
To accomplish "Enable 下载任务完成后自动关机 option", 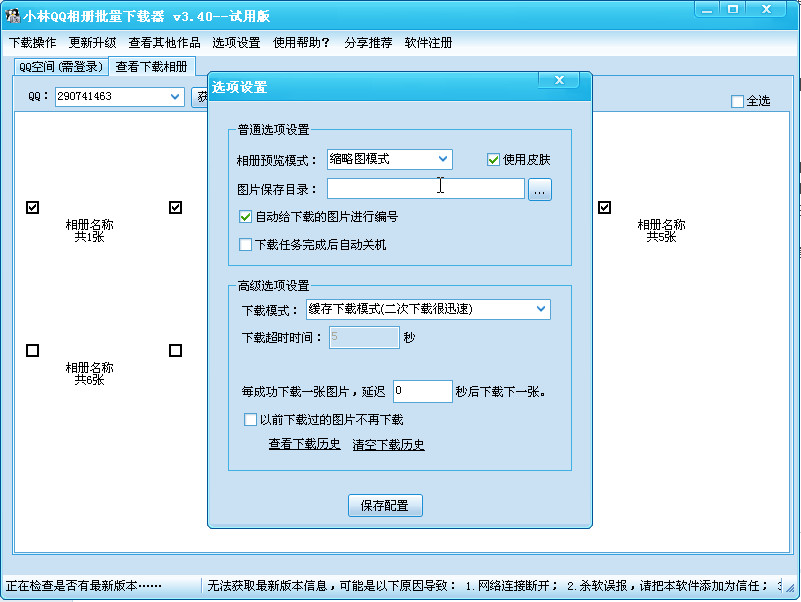I will (245, 244).
